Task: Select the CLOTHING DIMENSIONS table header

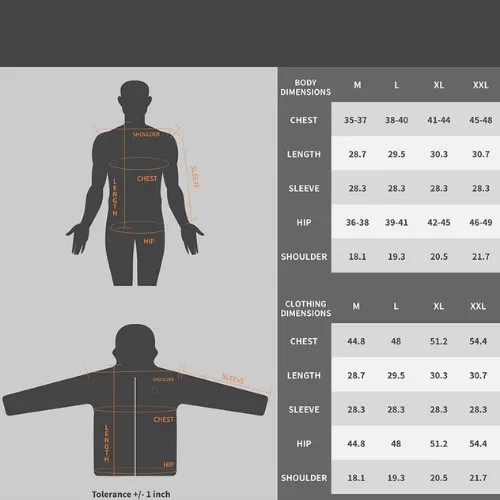Action: pos(306,308)
